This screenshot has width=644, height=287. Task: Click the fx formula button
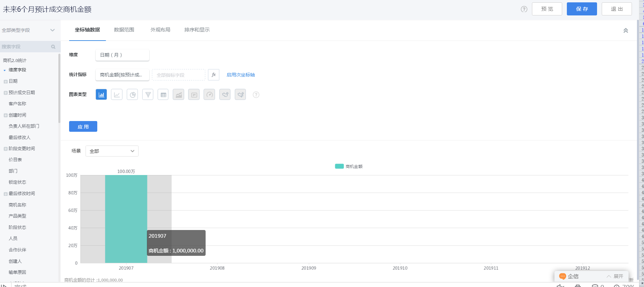tap(214, 75)
